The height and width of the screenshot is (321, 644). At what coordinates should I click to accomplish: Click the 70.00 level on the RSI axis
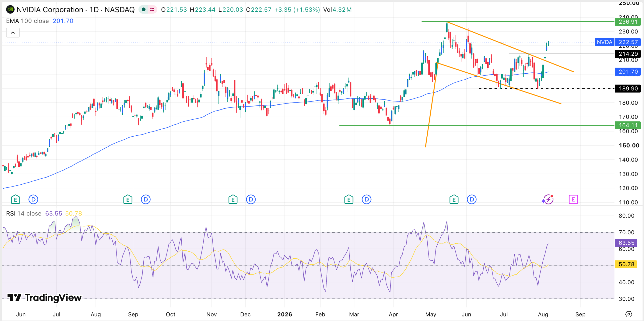(626, 232)
